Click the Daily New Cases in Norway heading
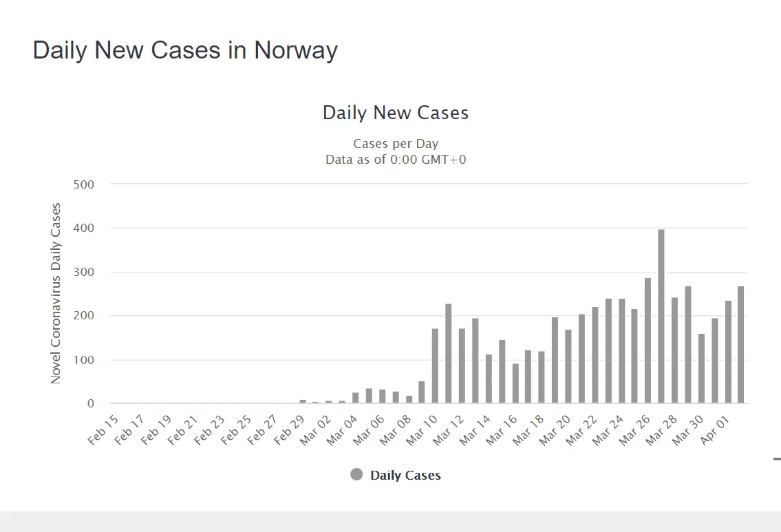 (x=185, y=50)
